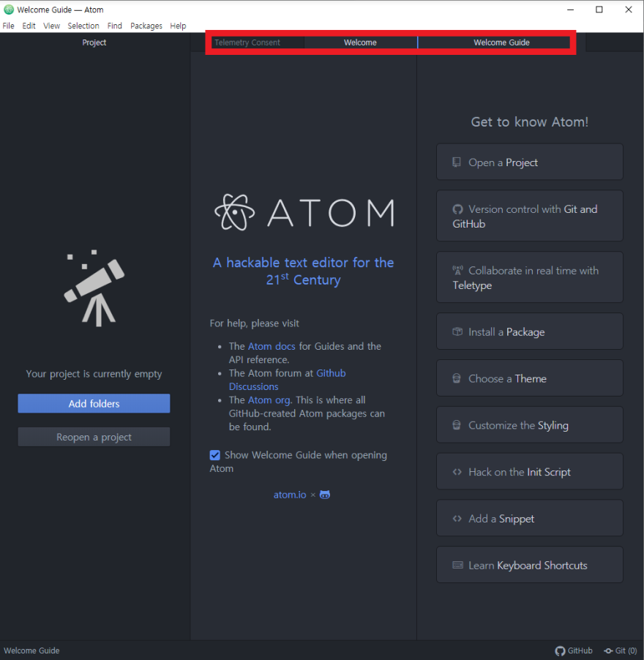Click the code icon on Hack on the Init Script
The image size is (644, 660).
(x=457, y=472)
